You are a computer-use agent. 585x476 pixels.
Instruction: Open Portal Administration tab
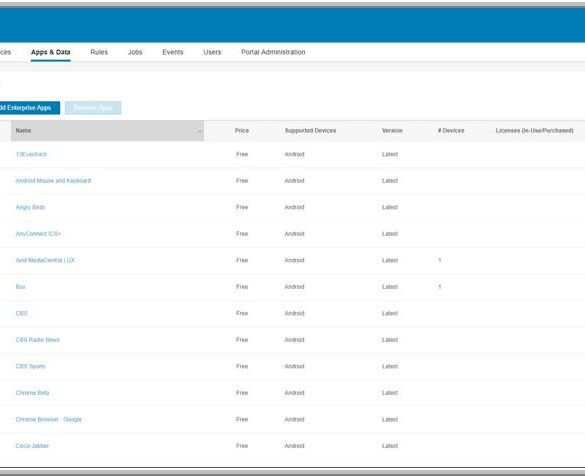click(273, 52)
